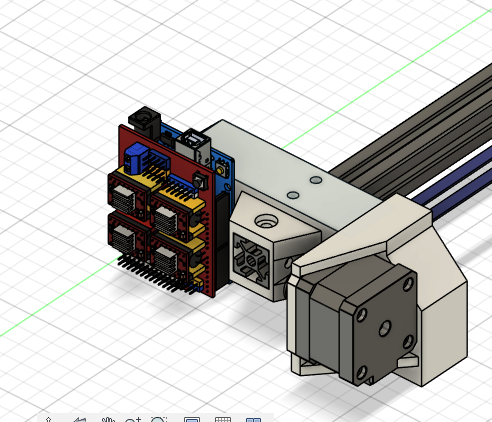Screen dimensions: 492x422
Task: Click the motor's center shaft hole
Action: click(385, 328)
